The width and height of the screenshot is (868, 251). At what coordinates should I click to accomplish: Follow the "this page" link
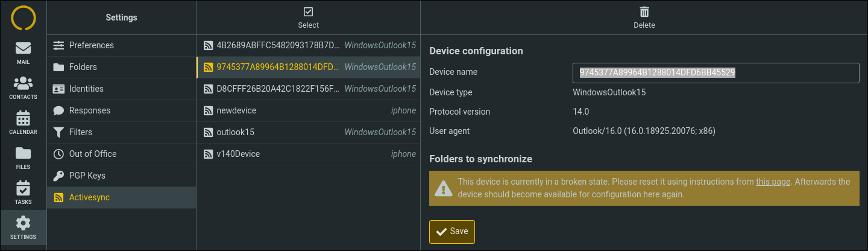[772, 182]
